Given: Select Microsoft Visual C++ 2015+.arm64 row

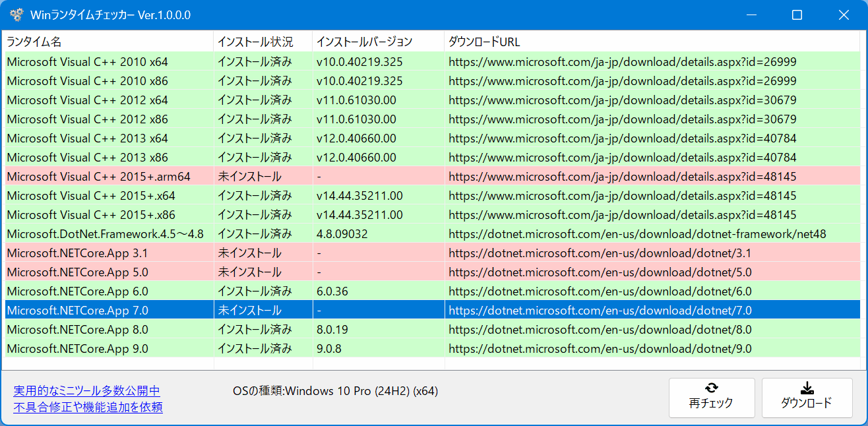Looking at the screenshot, I should [x=432, y=177].
